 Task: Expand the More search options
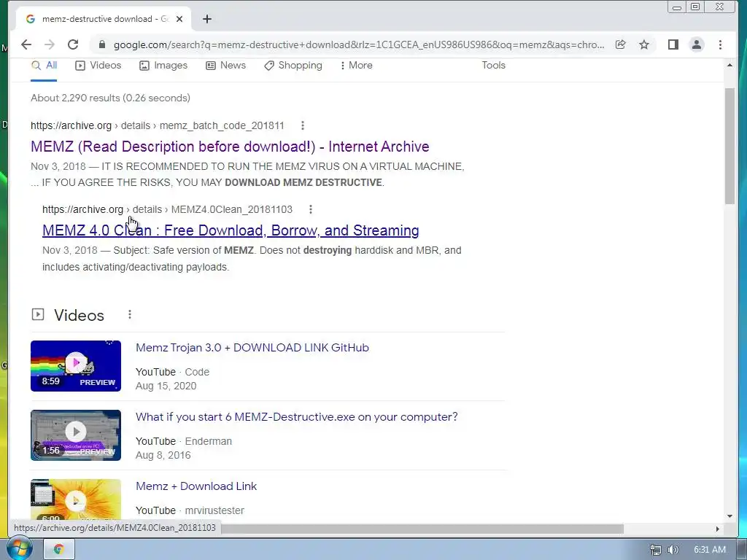(x=356, y=66)
